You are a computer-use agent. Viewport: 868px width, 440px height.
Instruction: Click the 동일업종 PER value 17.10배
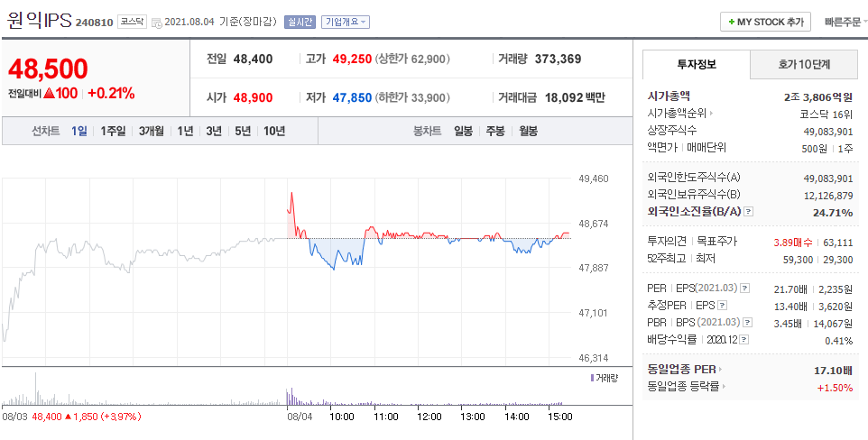tap(834, 370)
